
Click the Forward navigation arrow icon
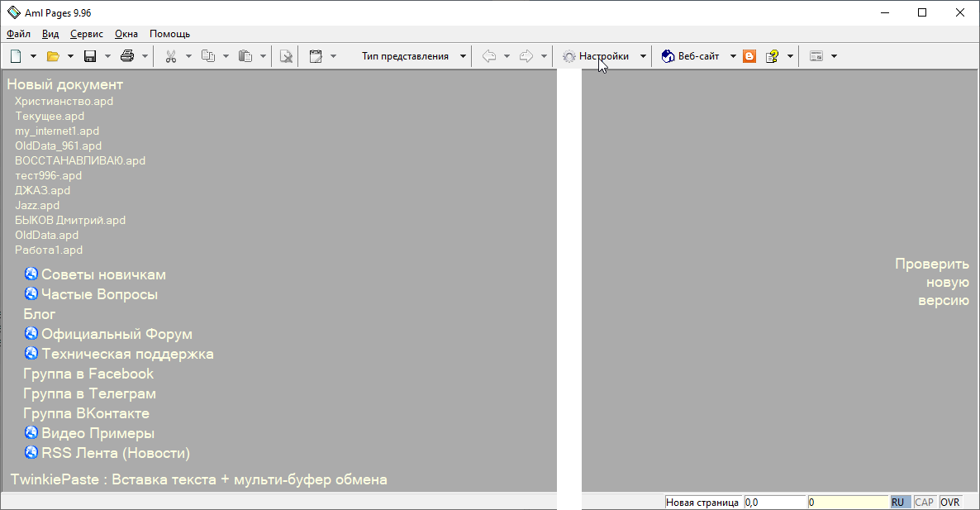pos(526,56)
